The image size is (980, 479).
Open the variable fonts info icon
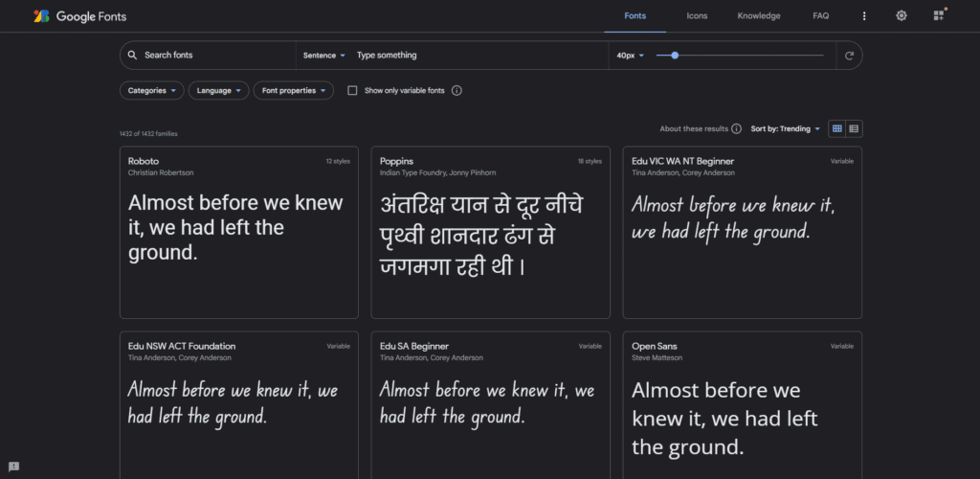[457, 91]
